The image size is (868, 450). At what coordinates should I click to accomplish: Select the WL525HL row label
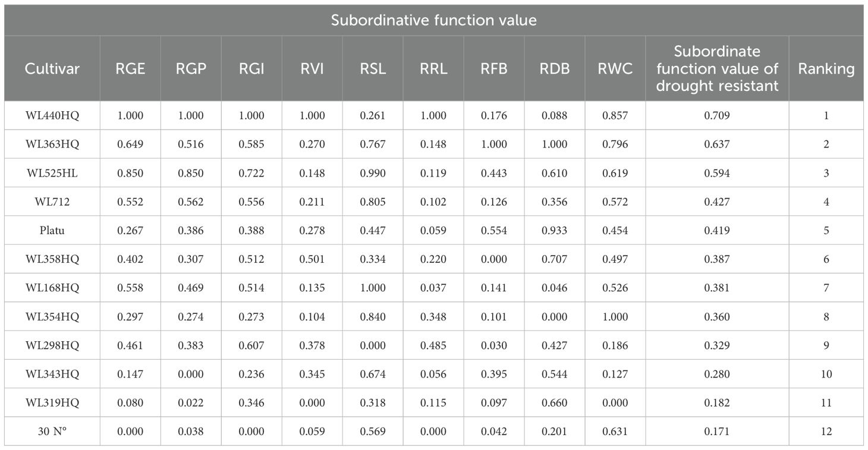(52, 173)
